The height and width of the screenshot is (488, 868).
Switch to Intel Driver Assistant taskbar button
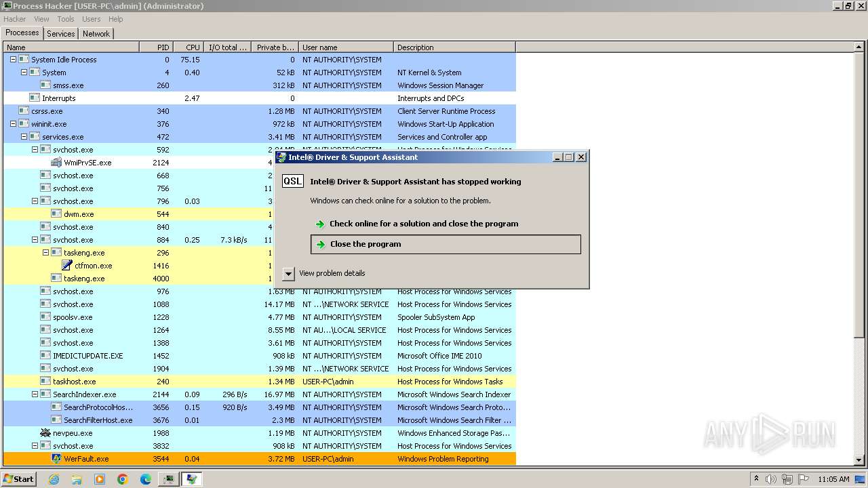tap(192, 479)
